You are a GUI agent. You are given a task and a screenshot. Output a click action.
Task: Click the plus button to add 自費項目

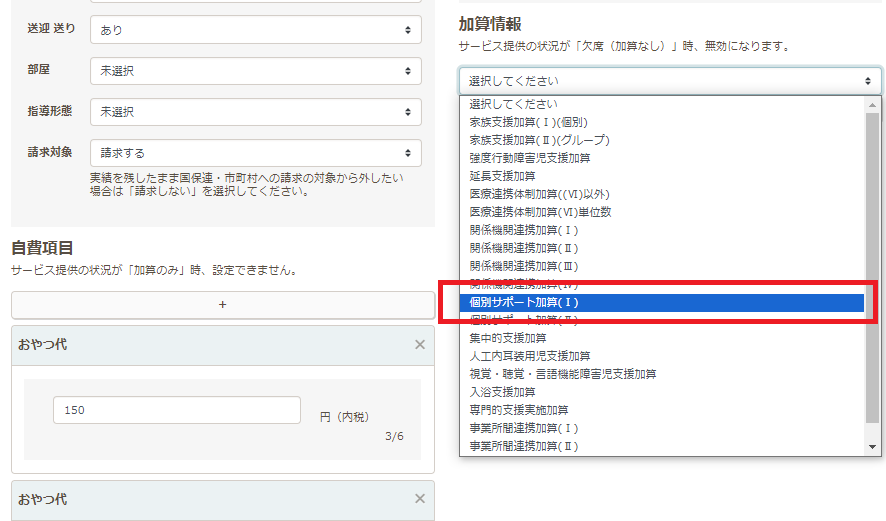click(222, 305)
